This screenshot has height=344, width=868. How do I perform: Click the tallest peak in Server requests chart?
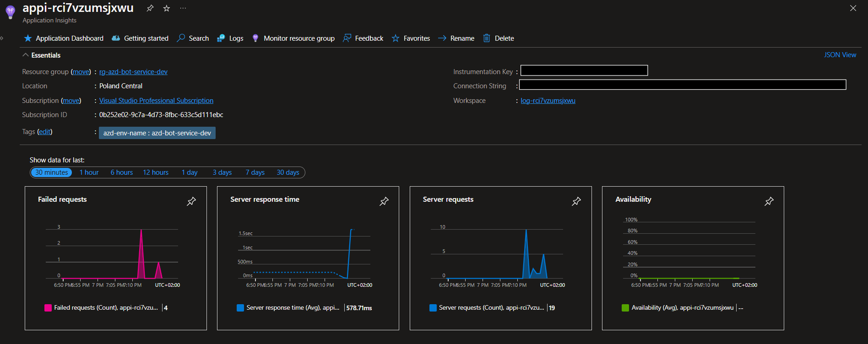(526, 254)
